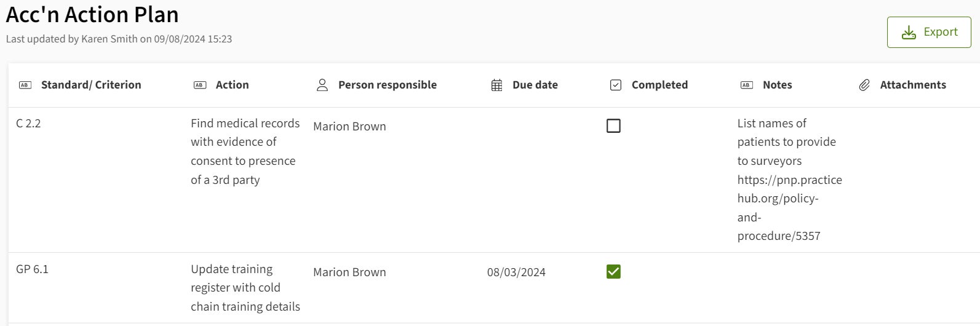
Task: Click the text icon beside Standard/Criterion header
Action: point(25,85)
